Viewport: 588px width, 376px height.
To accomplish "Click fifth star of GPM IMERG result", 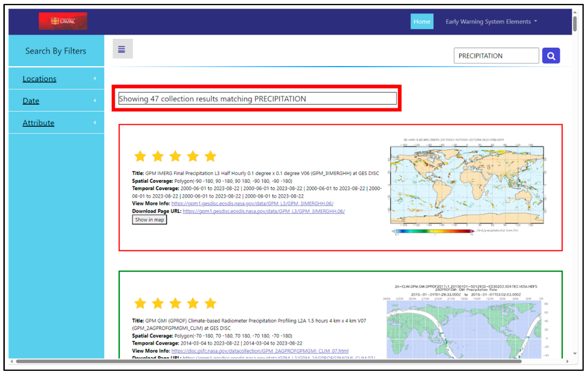I will pos(210,156).
